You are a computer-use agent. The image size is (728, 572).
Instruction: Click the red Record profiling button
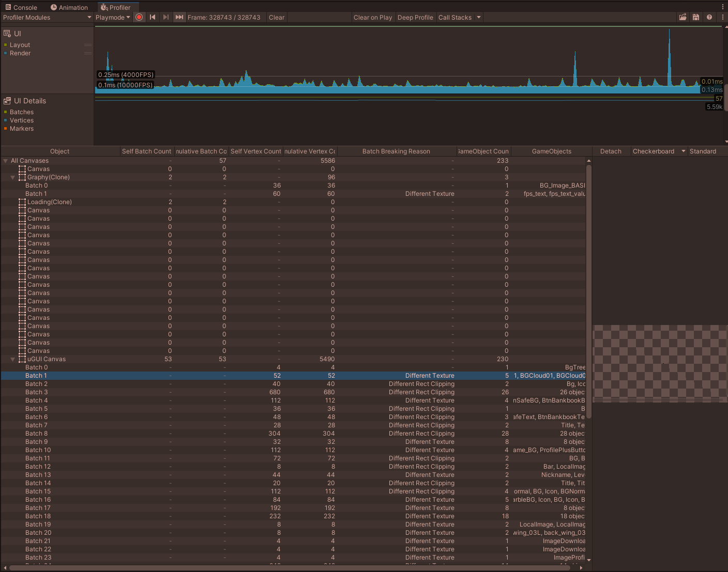coord(139,17)
